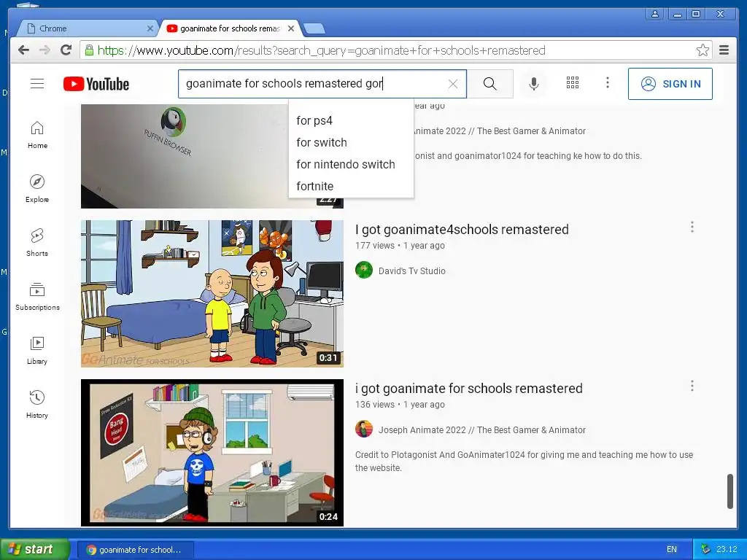The height and width of the screenshot is (560, 747).
Task: Click David's Tv Studio channel avatar
Action: click(364, 270)
